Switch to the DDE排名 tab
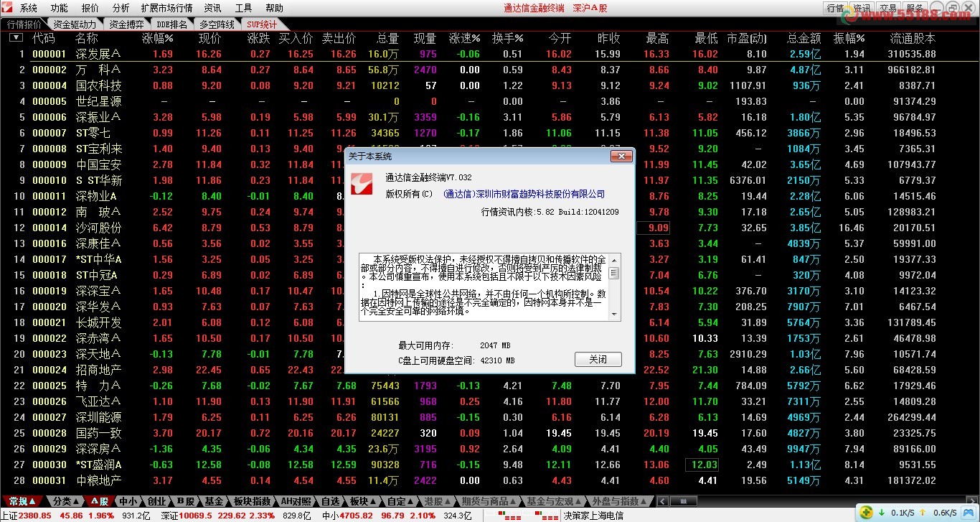 point(172,24)
